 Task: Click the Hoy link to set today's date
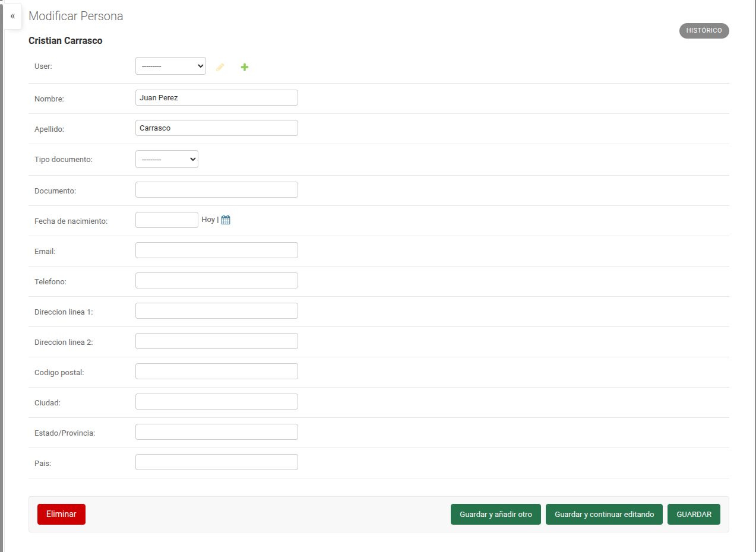pyautogui.click(x=207, y=219)
